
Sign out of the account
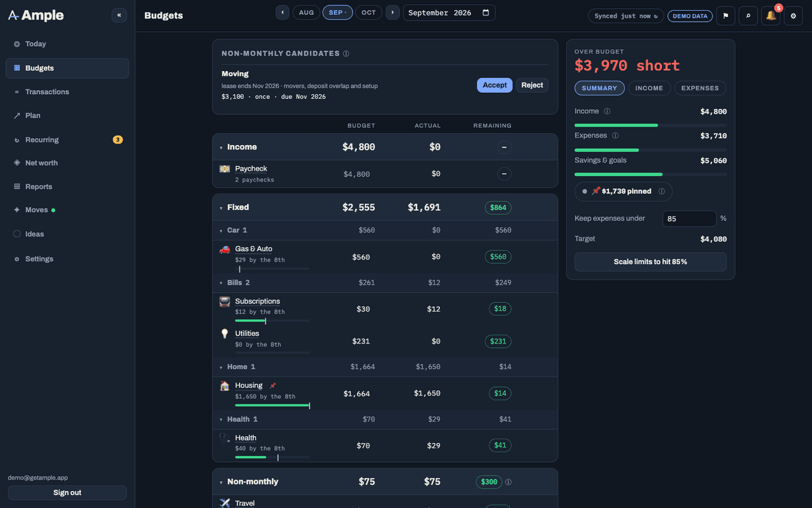tap(67, 493)
